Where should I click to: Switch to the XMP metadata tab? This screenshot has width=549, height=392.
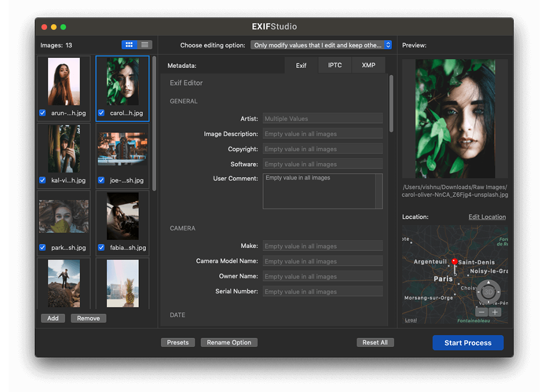click(368, 65)
